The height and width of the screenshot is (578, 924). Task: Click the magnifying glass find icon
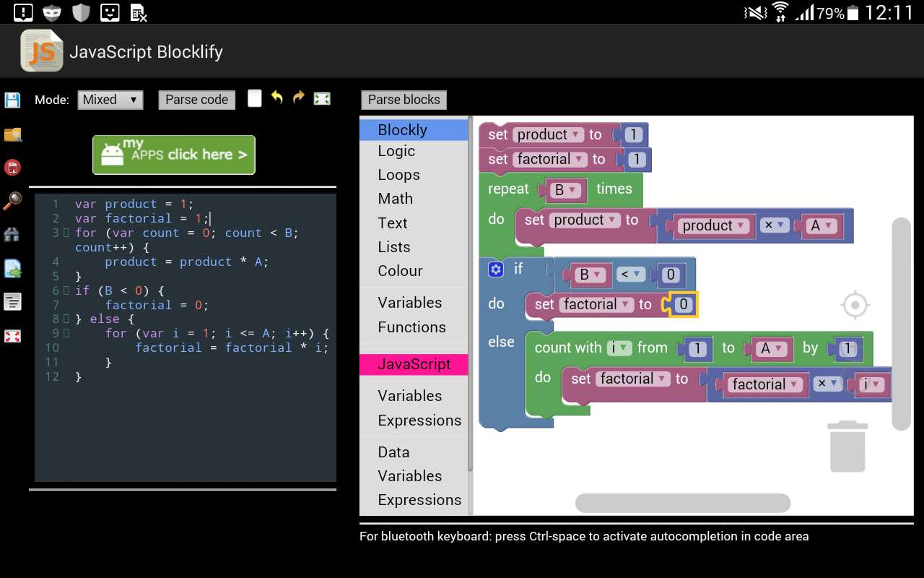[x=12, y=201]
